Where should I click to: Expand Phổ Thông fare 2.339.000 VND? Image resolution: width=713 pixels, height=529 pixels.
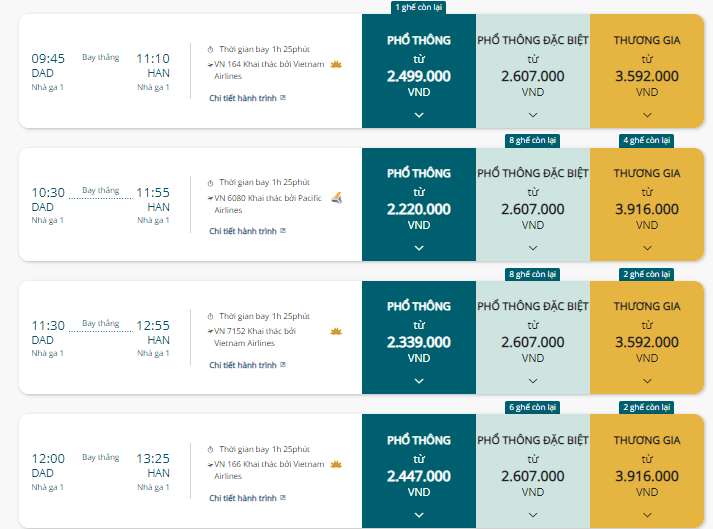click(419, 381)
